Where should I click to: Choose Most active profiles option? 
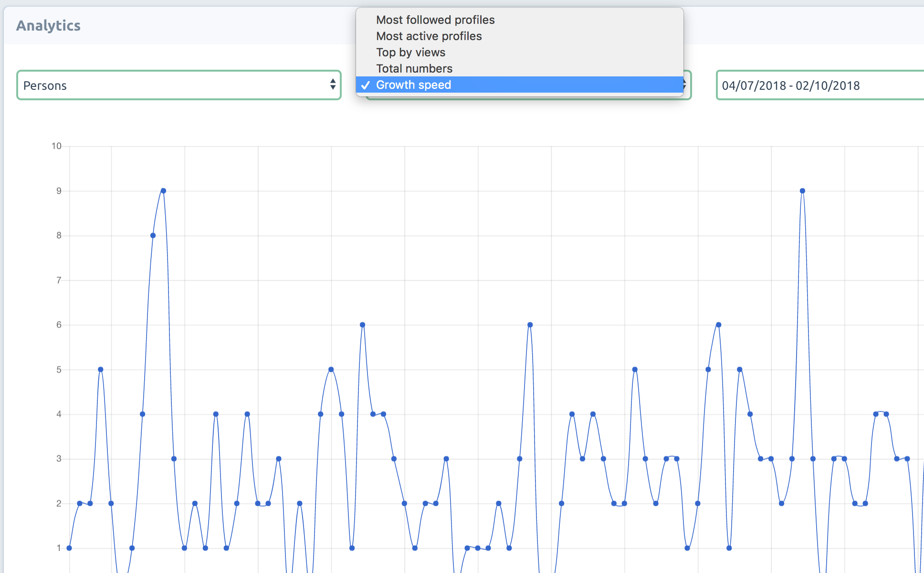coord(429,36)
